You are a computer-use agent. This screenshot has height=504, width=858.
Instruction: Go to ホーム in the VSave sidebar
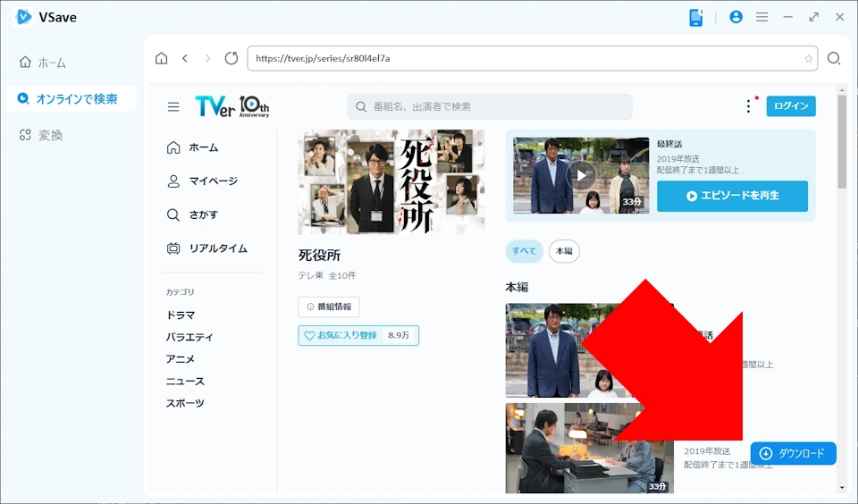click(51, 63)
